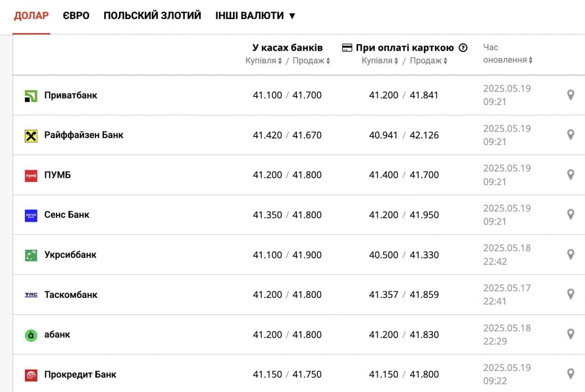Screen dimensions: 585x392
Task: Switch to ПОЛЬСКИЙ ЗЛОТИЙ tab
Action: click(152, 16)
